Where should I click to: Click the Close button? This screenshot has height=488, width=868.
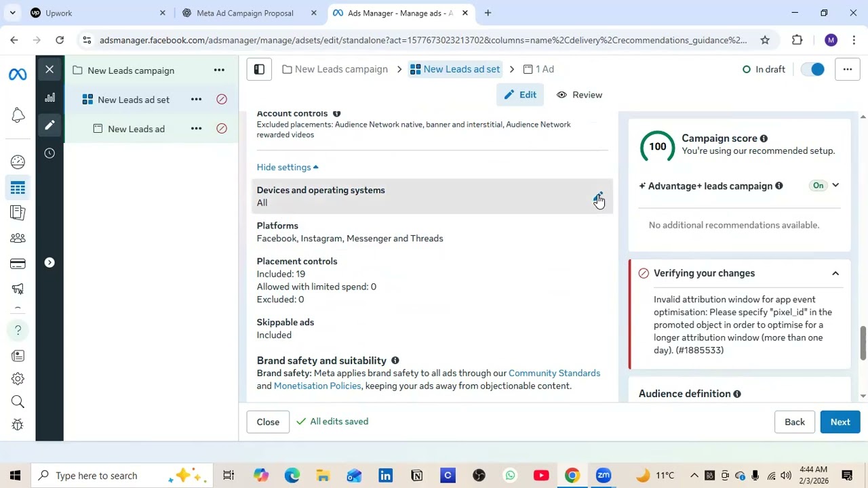pyautogui.click(x=268, y=422)
